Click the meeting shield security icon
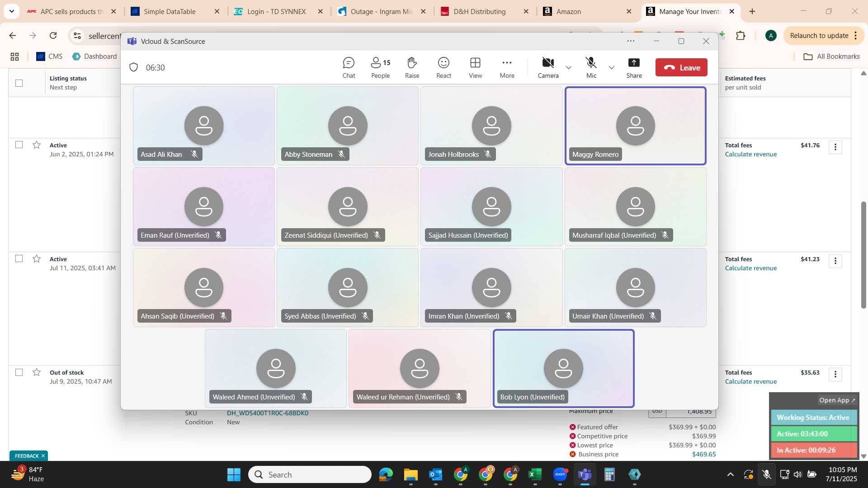 (x=133, y=68)
